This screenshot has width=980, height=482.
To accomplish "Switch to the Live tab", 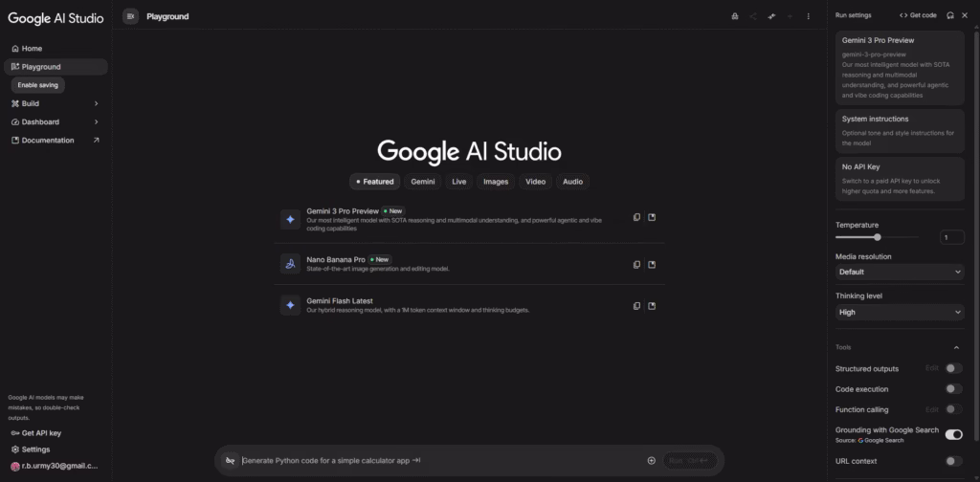I will 459,182.
